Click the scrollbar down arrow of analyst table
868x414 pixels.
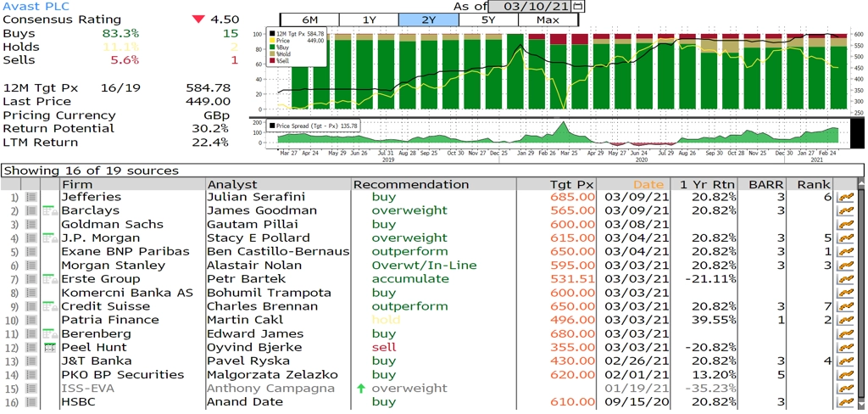pyautogui.click(x=862, y=404)
